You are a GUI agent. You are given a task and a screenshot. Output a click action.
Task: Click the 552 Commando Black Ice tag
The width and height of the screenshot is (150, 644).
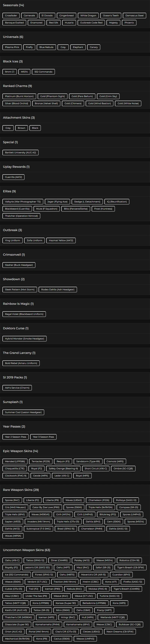point(43,72)
